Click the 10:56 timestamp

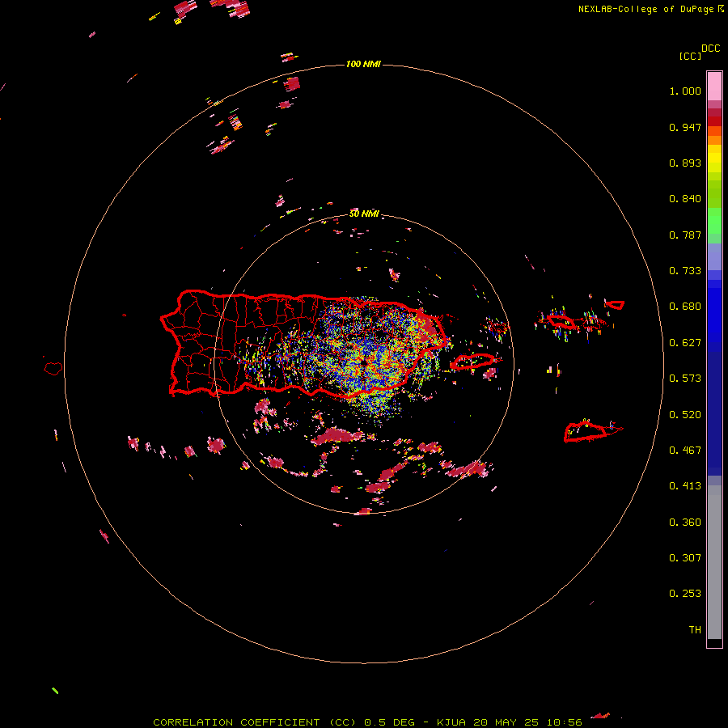(564, 722)
